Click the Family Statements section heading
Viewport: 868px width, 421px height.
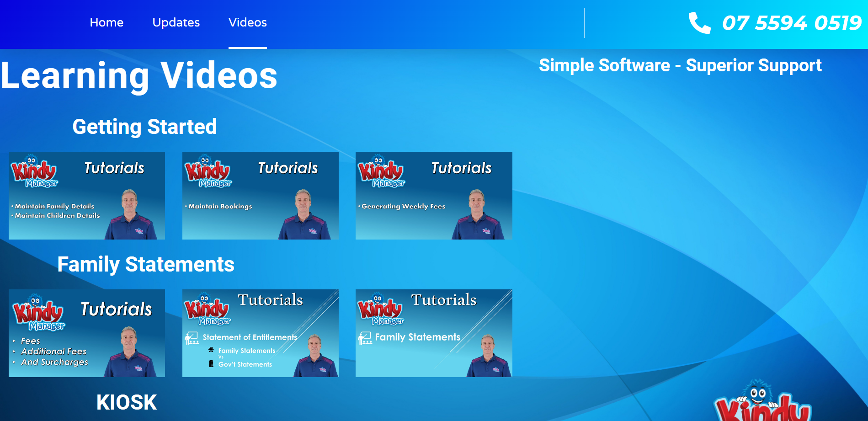146,264
